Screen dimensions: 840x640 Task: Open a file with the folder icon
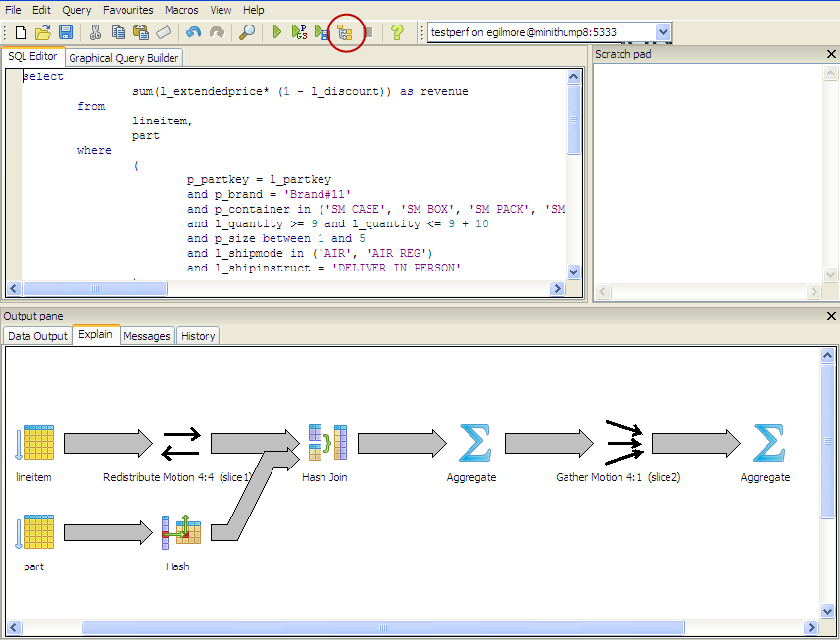point(43,32)
